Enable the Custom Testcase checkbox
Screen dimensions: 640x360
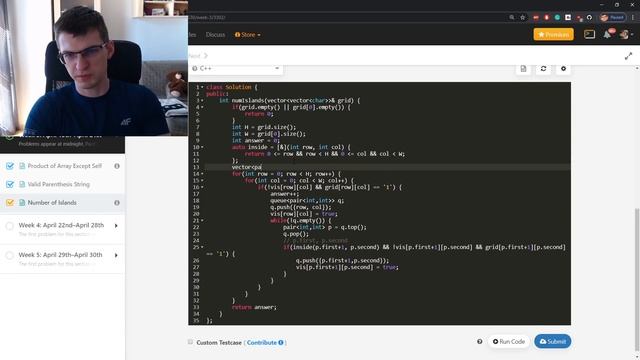coord(191,342)
